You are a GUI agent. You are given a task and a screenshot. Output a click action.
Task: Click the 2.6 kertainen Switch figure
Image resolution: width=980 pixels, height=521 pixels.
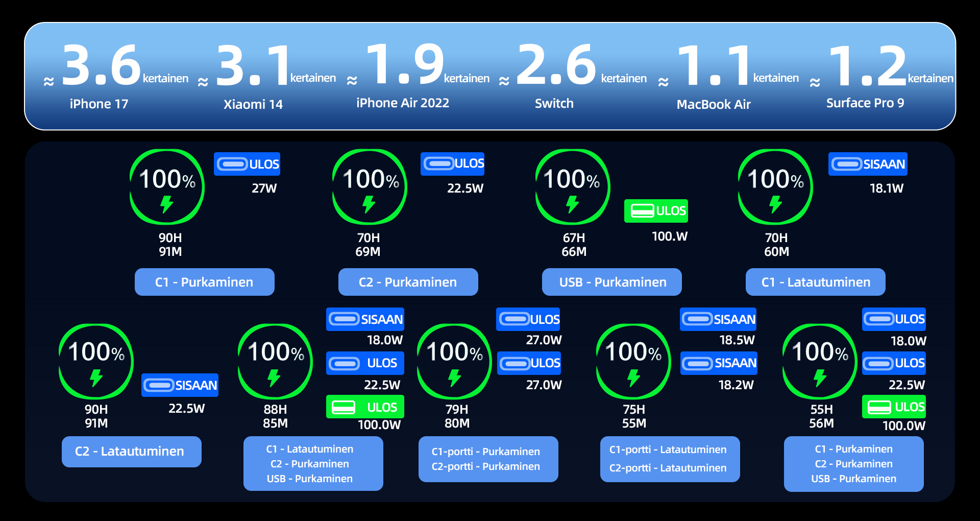point(556,66)
